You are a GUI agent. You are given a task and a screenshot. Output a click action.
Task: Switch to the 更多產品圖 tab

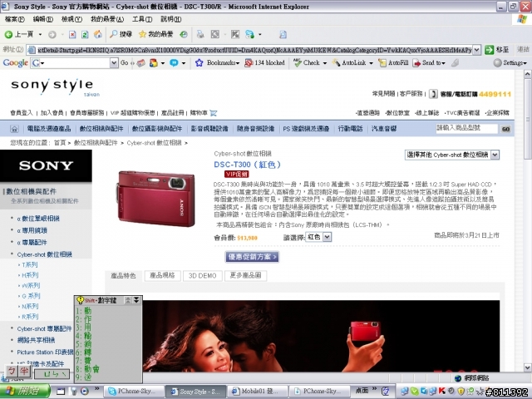[x=246, y=275]
